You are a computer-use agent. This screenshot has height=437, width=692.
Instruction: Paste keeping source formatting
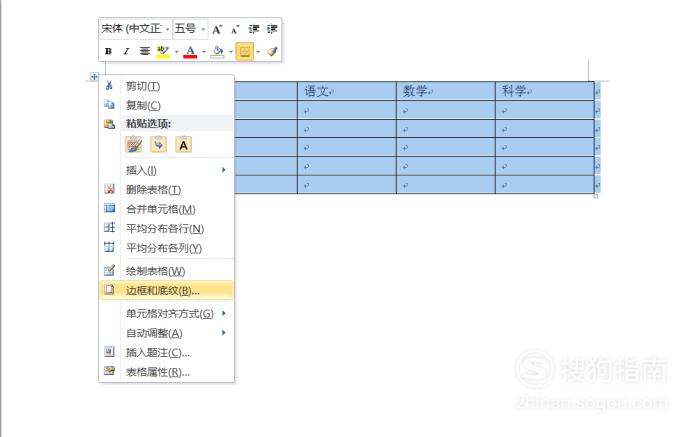point(134,144)
